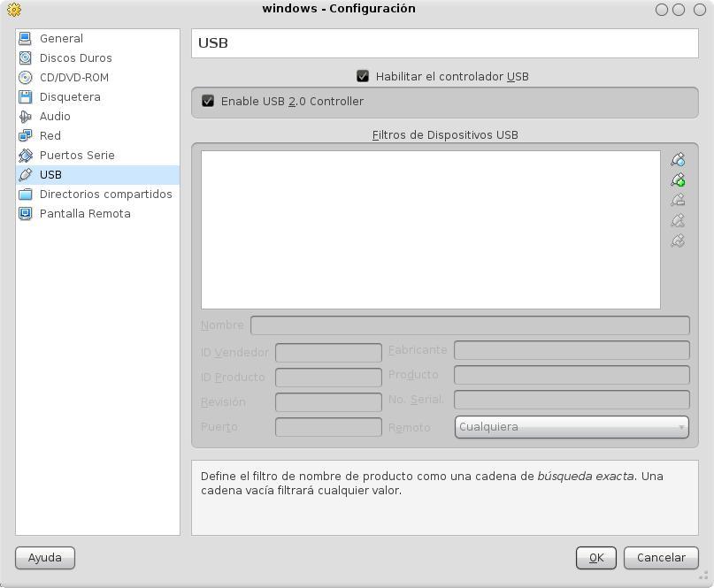The image size is (714, 588).
Task: Click the Nombre input field
Action: (x=470, y=325)
